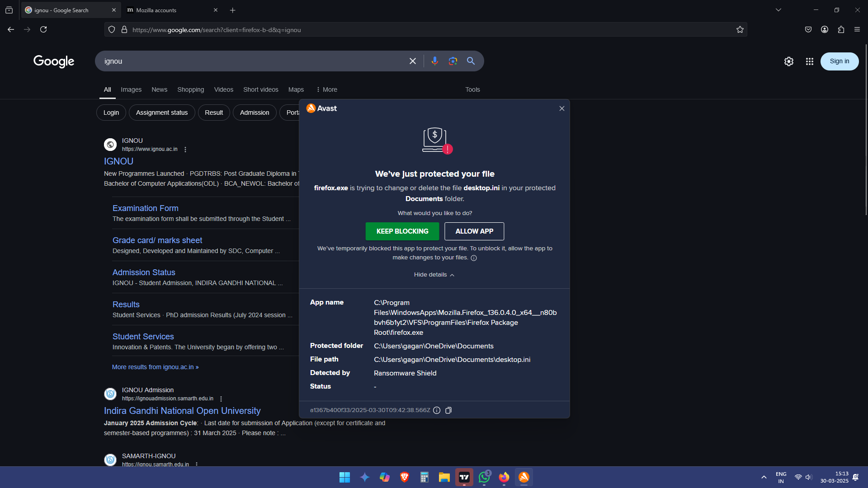The image size is (868, 488).
Task: Select the Result filter chip
Action: (214, 113)
